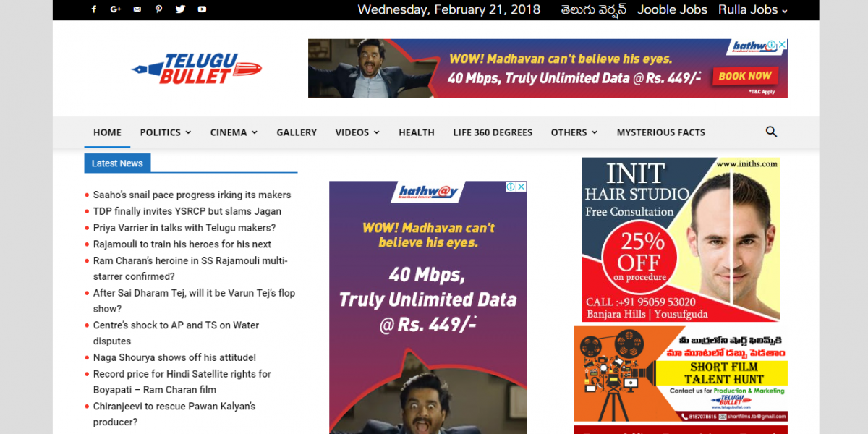The width and height of the screenshot is (868, 434).
Task: Click the Jooble Jobs link
Action: click(x=672, y=10)
